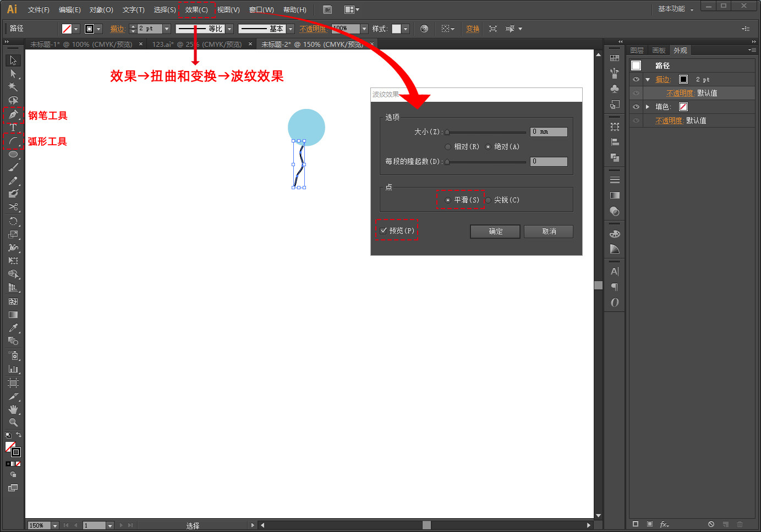Open the Character panel in dock
This screenshot has width=761, height=532.
tap(615, 271)
